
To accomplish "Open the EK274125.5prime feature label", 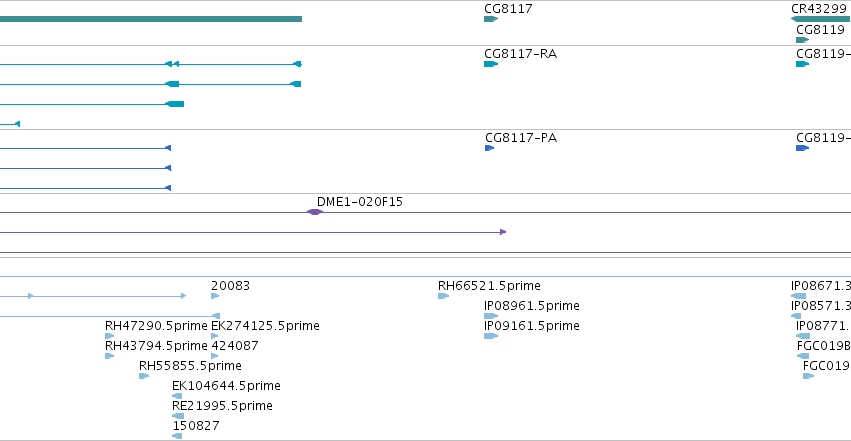I will 265,325.
